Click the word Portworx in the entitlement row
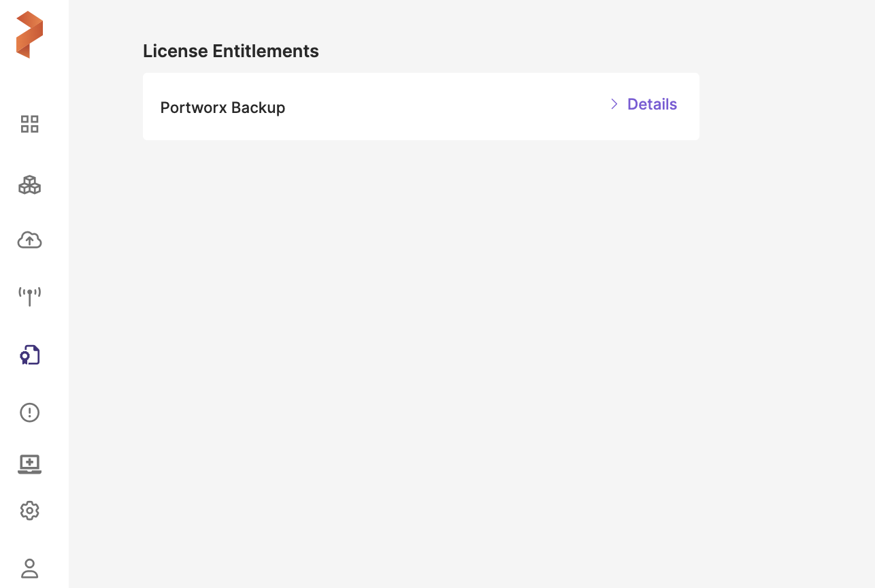Viewport: 875px width, 588px height. [x=193, y=108]
